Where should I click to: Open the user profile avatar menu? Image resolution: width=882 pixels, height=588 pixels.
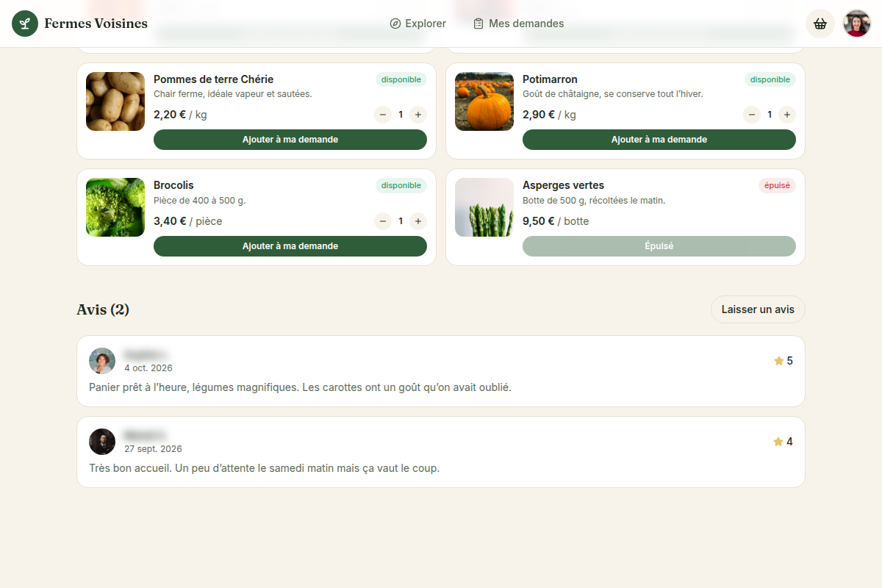coord(857,24)
